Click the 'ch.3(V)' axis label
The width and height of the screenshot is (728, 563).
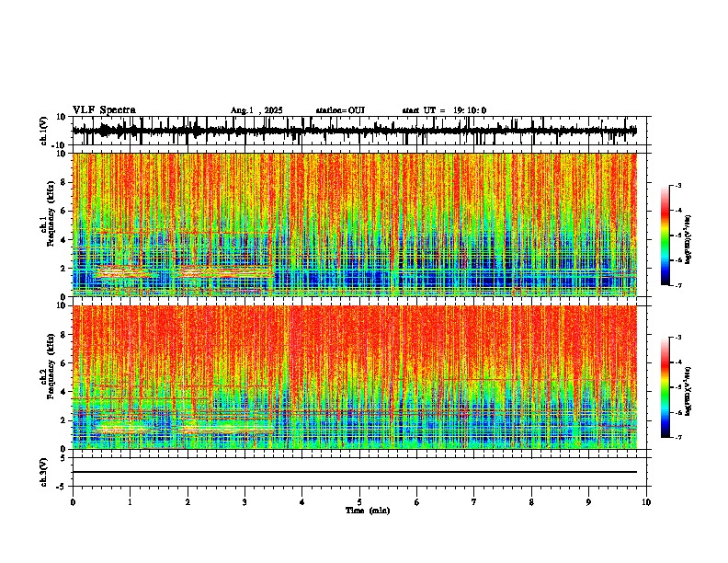click(x=43, y=472)
